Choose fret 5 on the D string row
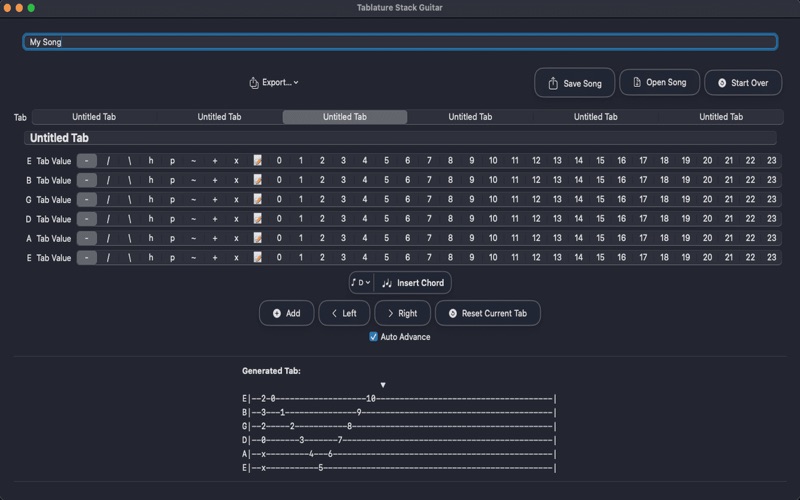The width and height of the screenshot is (800, 500). (386, 219)
